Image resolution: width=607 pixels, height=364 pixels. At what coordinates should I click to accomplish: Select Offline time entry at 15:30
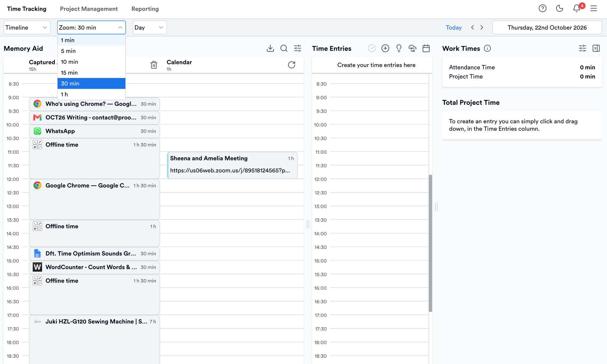click(94, 294)
